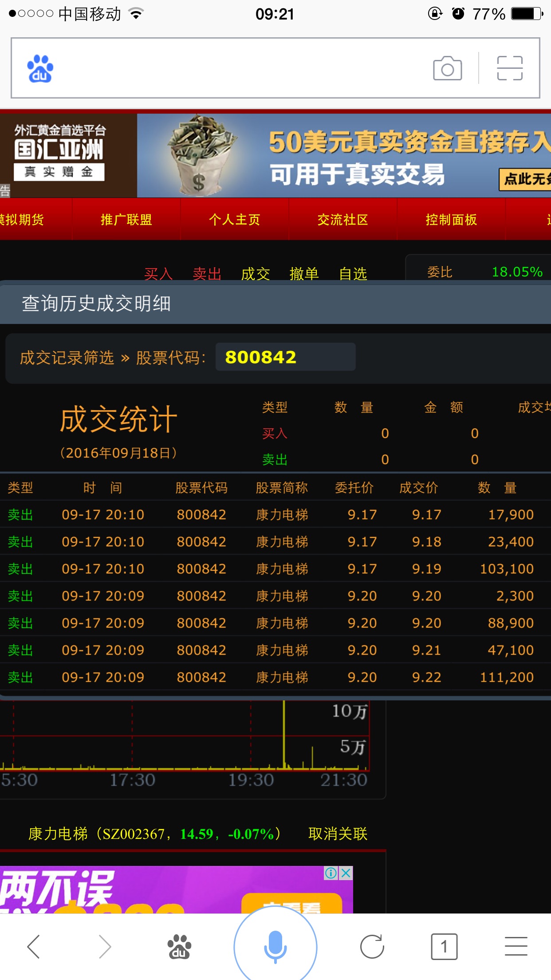Image resolution: width=551 pixels, height=980 pixels.
Task: Open camera search icon
Action: (447, 68)
